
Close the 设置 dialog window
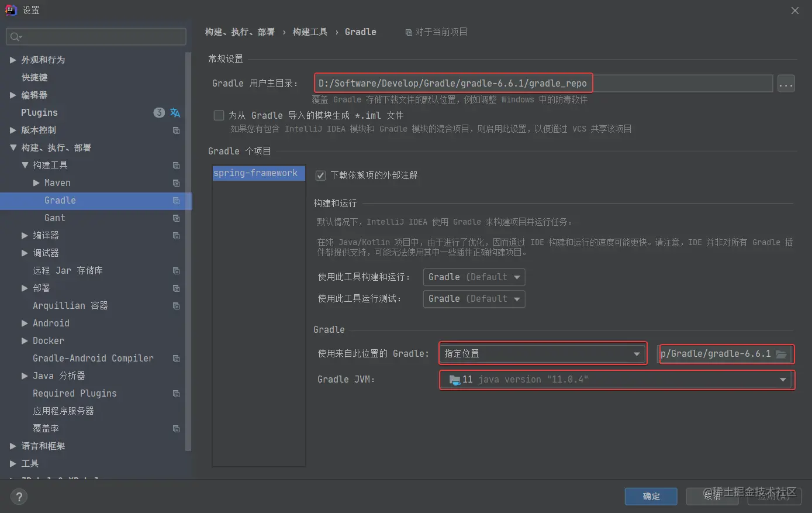[x=795, y=11]
